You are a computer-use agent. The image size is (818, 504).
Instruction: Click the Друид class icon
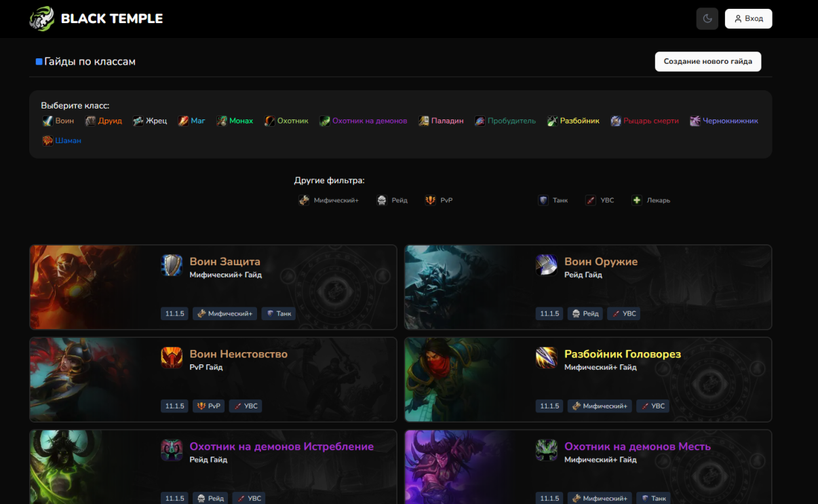(91, 121)
